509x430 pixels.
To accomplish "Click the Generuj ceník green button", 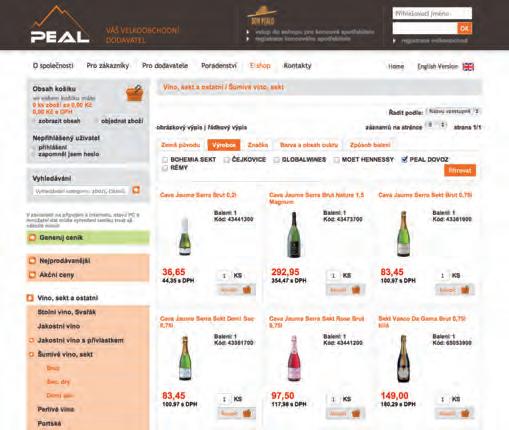I will pos(88,238).
